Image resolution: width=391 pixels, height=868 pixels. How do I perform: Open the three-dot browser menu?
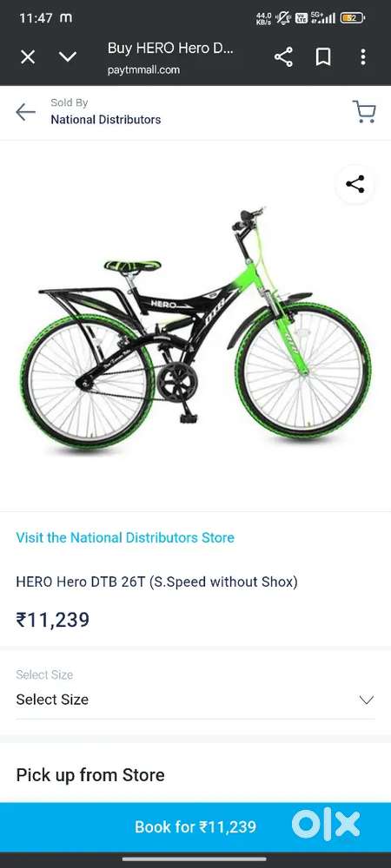pos(362,57)
